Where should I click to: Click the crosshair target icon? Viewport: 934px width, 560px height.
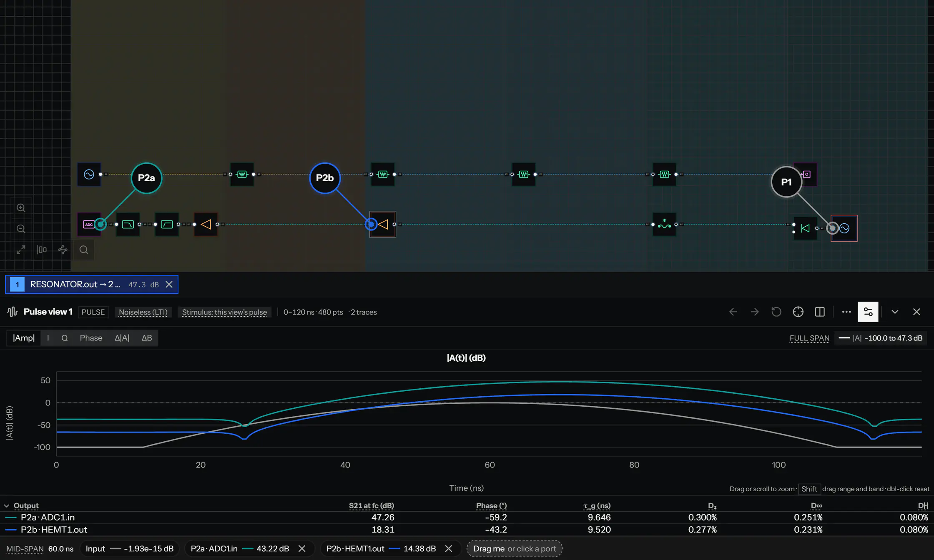[798, 312]
